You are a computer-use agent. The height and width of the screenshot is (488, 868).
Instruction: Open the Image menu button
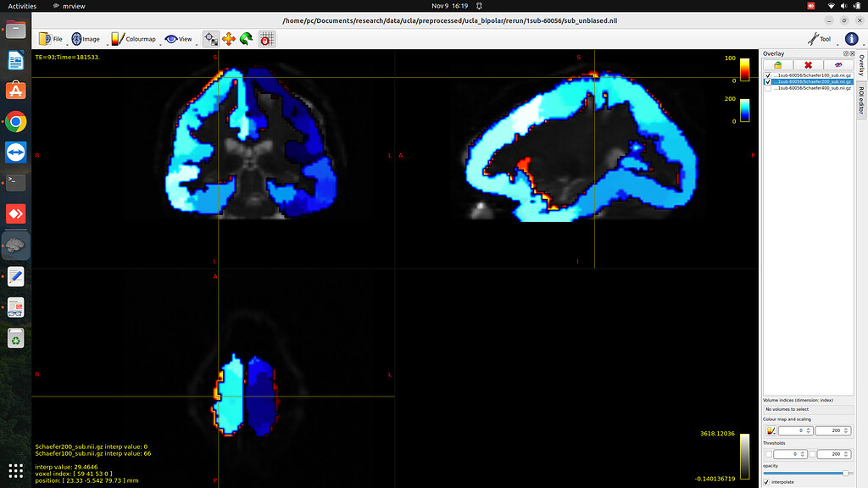86,39
